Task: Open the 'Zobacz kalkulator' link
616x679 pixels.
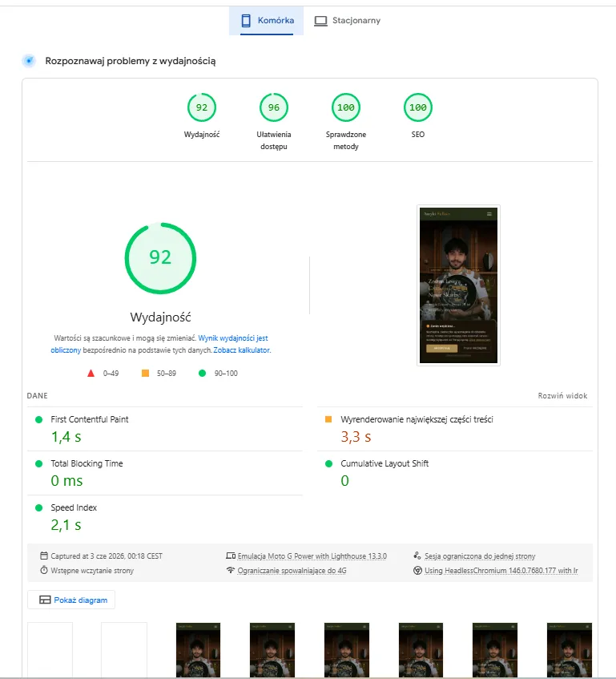Action: 242,350
